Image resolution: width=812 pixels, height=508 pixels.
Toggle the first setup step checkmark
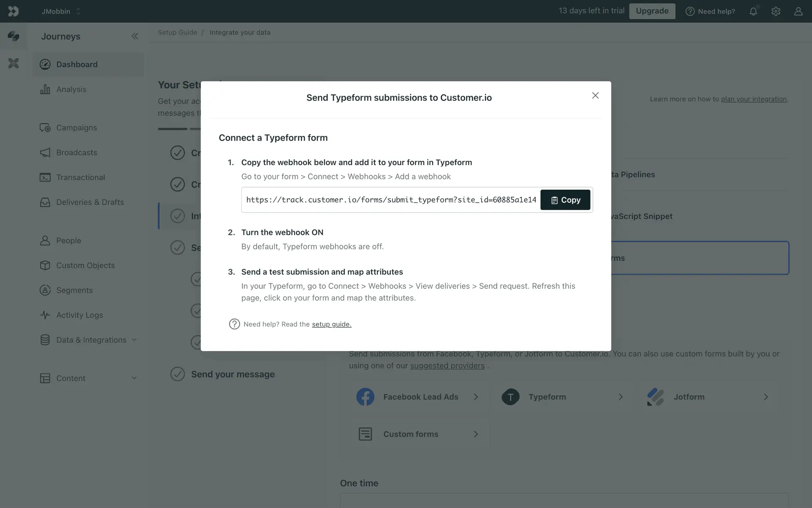point(178,152)
